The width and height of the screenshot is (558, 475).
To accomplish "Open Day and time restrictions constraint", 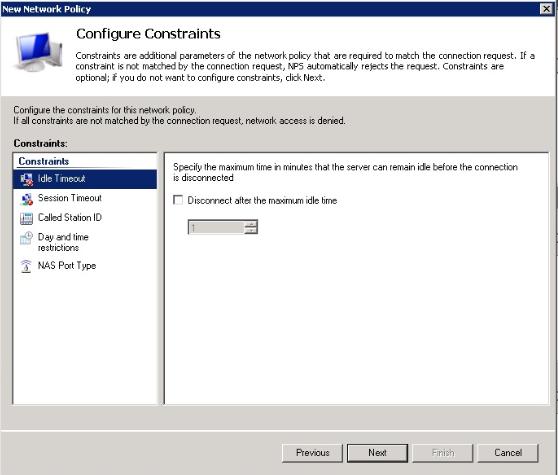I will pyautogui.click(x=63, y=242).
